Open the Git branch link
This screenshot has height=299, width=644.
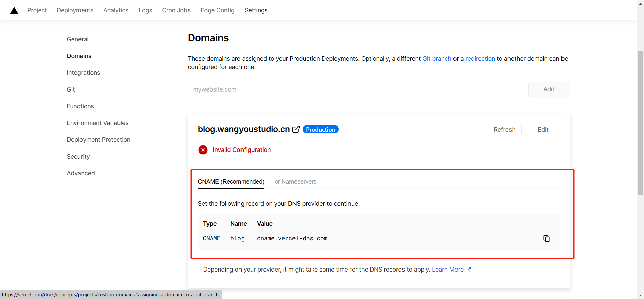click(437, 59)
